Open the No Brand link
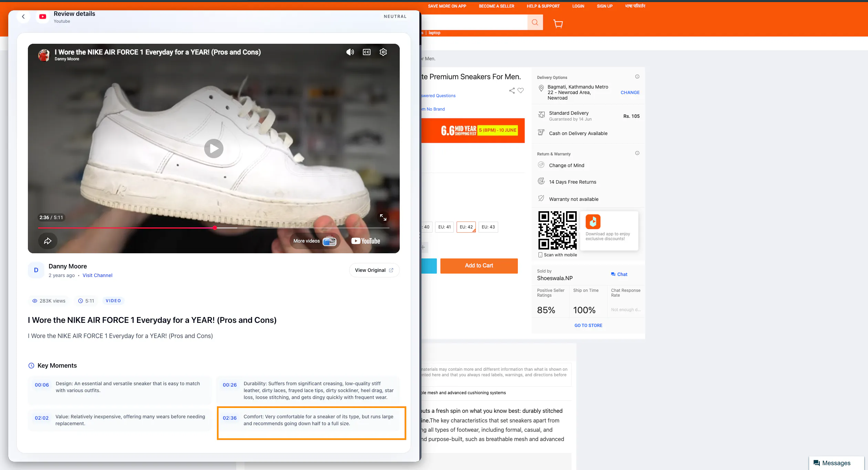Viewport: 868px width, 470px height. [433, 109]
